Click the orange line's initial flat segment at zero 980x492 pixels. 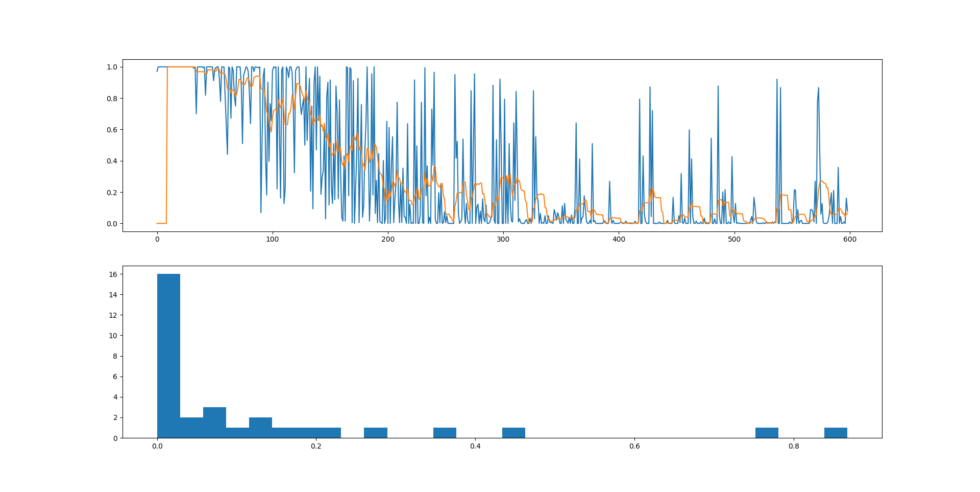[161, 223]
